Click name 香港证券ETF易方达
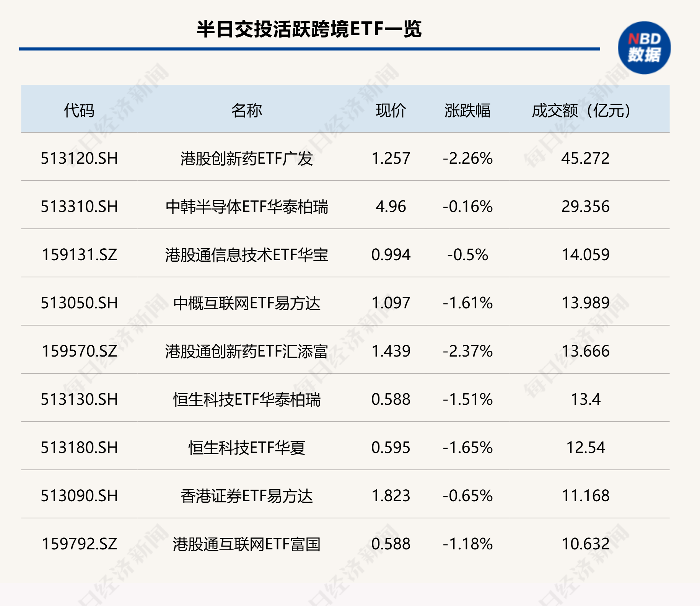Screen dimensions: 700x606 pos(247,496)
